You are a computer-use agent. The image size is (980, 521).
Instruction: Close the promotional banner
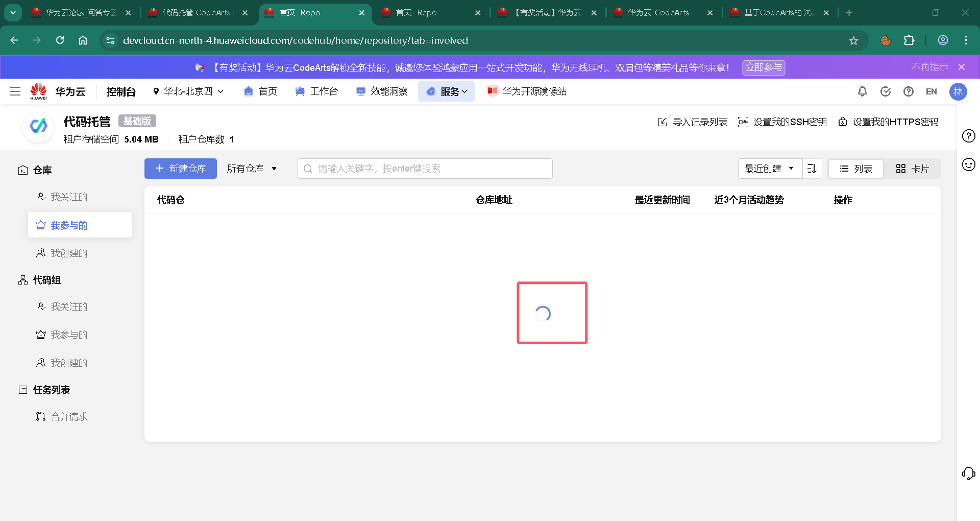point(962,67)
